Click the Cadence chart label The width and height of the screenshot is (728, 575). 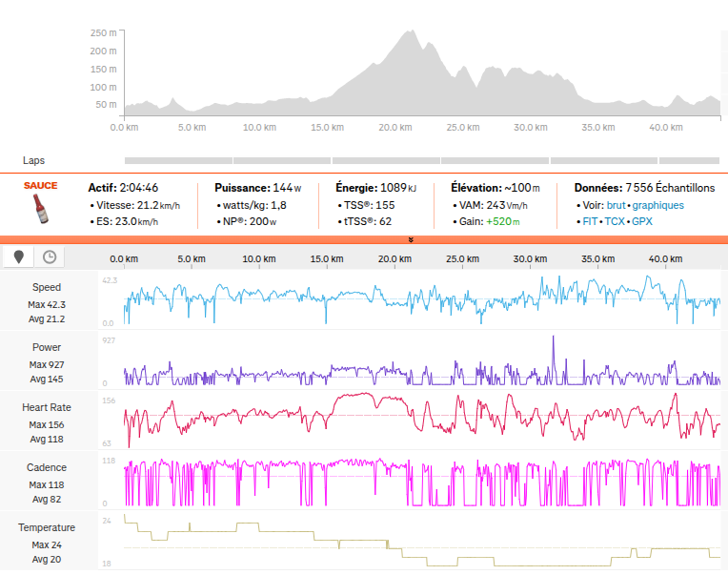click(x=47, y=467)
